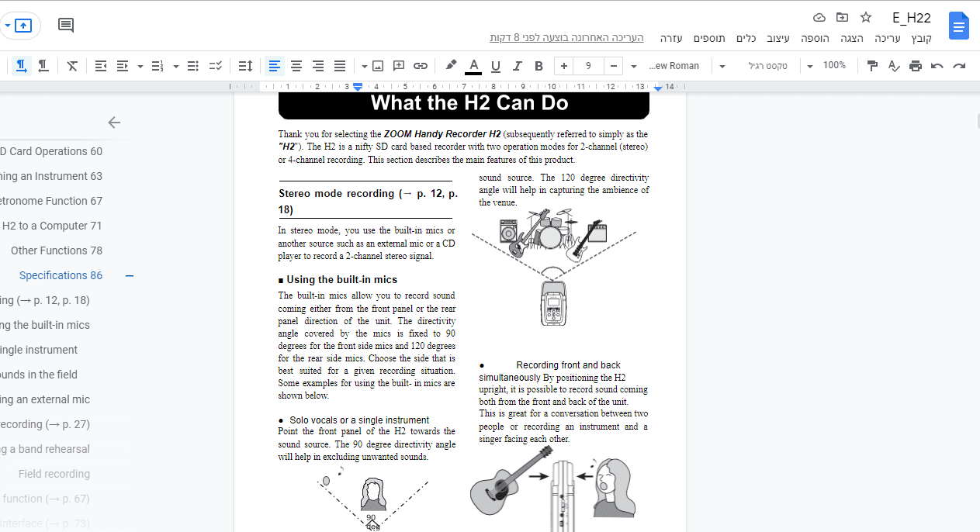Viewport: 980px width, 532px height.
Task: Open the הוספה menu
Action: [x=815, y=38]
